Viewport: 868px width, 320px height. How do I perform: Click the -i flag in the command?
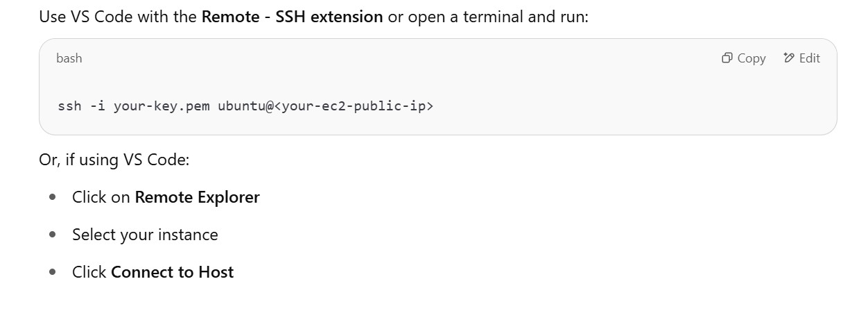click(98, 106)
